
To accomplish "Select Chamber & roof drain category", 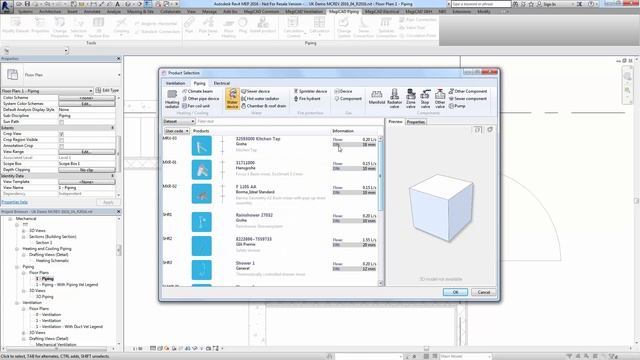I will pos(263,106).
